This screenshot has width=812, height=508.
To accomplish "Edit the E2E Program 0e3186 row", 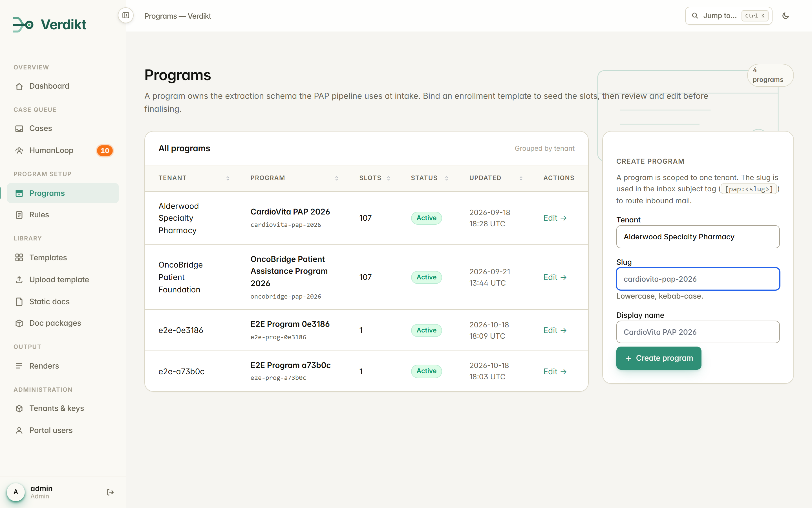I will coord(555,330).
